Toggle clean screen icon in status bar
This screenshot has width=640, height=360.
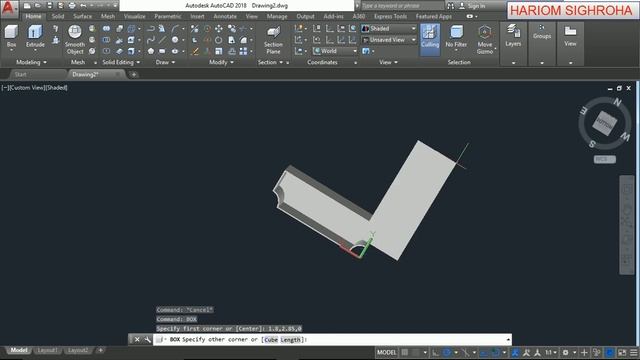click(x=622, y=352)
